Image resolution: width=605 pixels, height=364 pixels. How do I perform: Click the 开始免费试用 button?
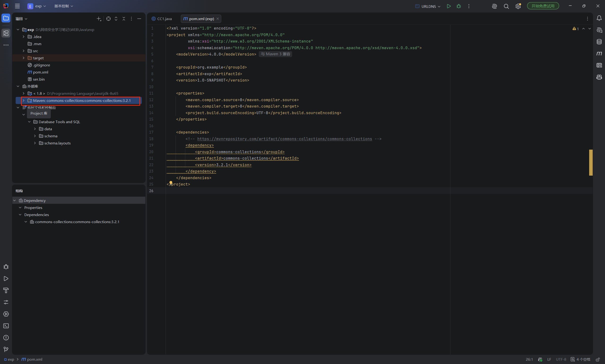point(543,6)
